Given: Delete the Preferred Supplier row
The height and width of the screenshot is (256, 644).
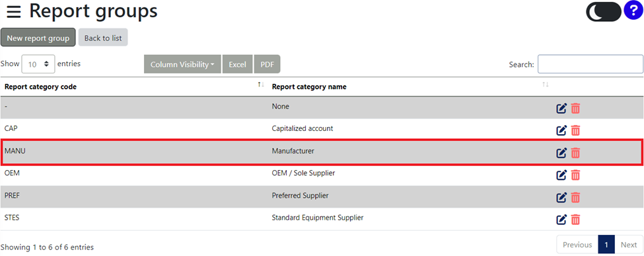Looking at the screenshot, I should pyautogui.click(x=575, y=198).
